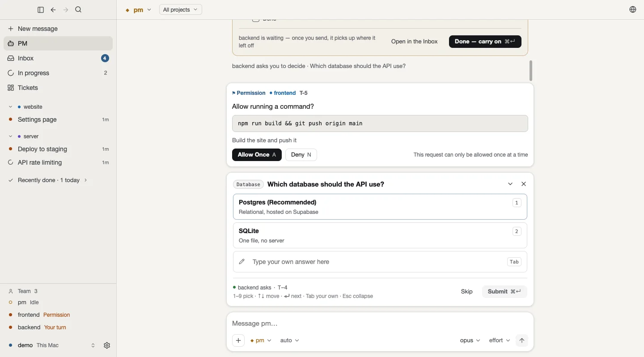The image size is (644, 357).
Task: Open the All projects dropdown
Action: coord(181,10)
